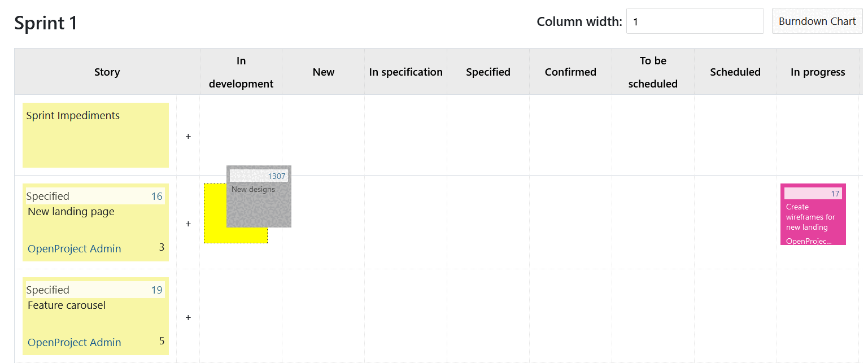Screen dimensions: 868x363
Task: Open task ID 17 on pink card
Action: click(x=835, y=194)
